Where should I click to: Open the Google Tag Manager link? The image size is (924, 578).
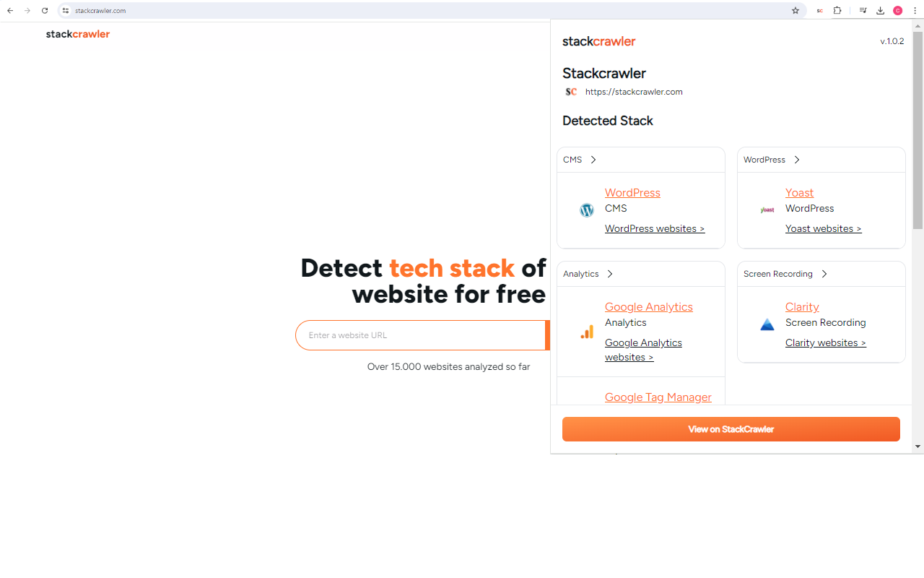pos(658,397)
